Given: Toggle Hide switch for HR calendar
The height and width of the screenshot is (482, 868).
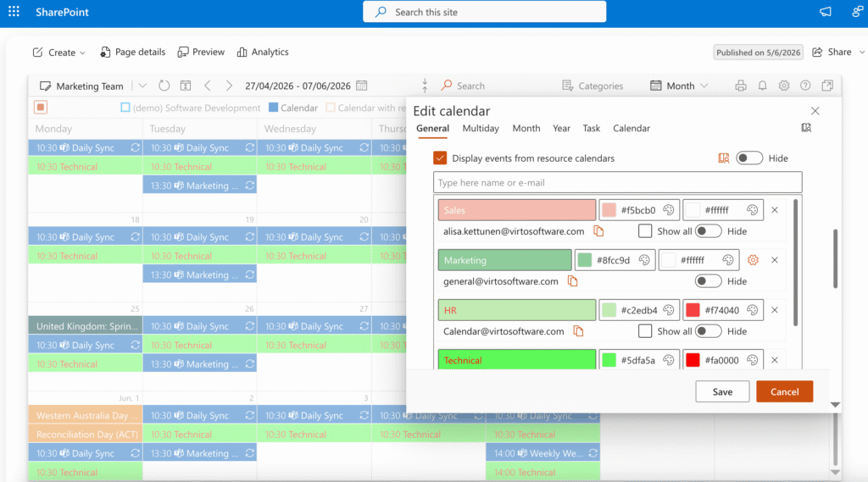Looking at the screenshot, I should click(x=708, y=331).
